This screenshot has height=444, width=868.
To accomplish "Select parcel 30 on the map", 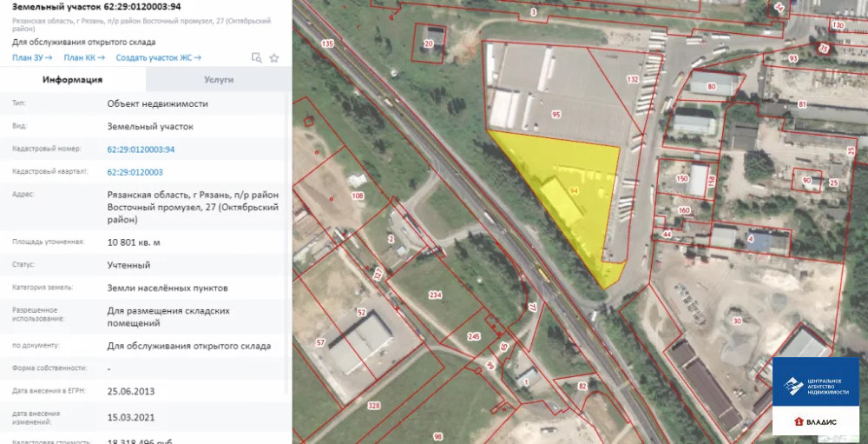I will pyautogui.click(x=736, y=321).
